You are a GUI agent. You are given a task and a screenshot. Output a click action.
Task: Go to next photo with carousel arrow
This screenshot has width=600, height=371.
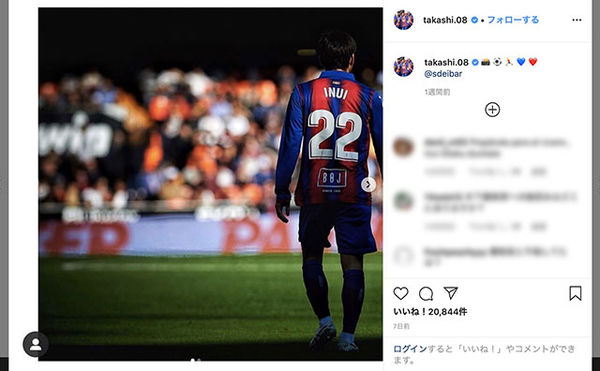coord(368,185)
